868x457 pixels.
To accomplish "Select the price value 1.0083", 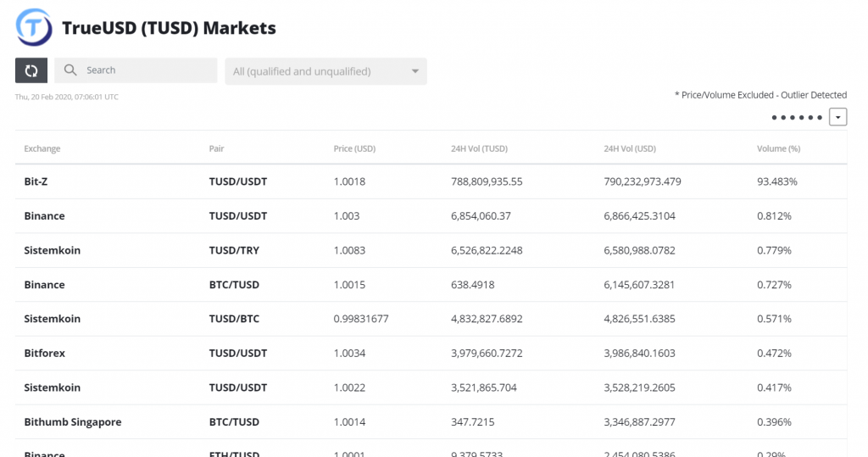I will click(x=349, y=250).
